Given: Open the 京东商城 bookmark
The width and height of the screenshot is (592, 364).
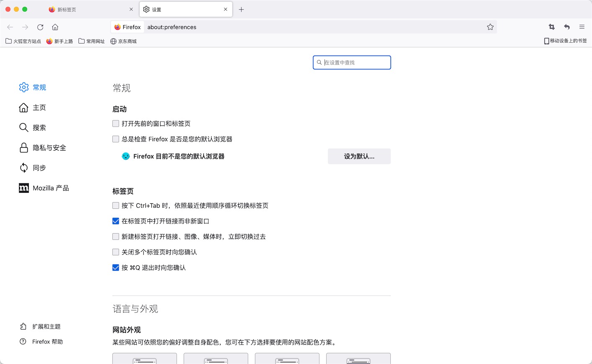Looking at the screenshot, I should [123, 41].
